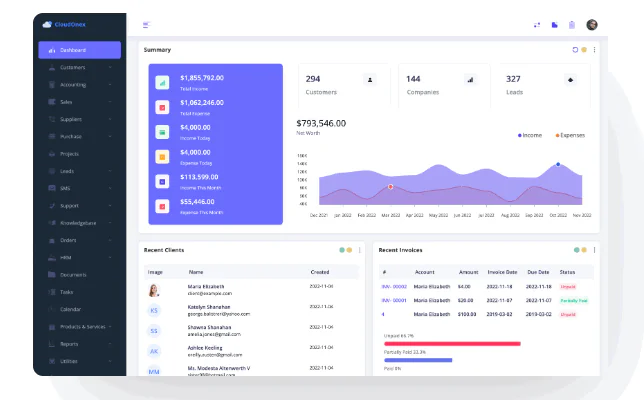Click the Suppliers cart icon
This screenshot has height=400, width=644.
tap(52, 119)
